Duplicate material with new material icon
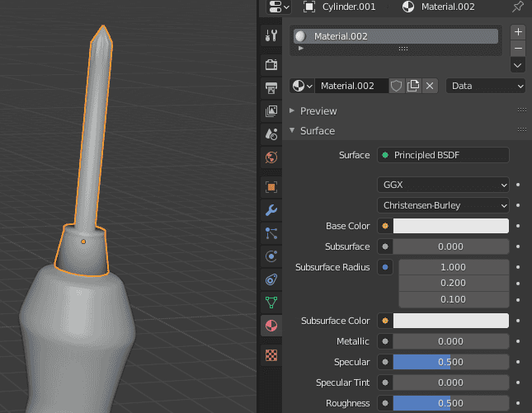532x413 pixels. (x=413, y=86)
